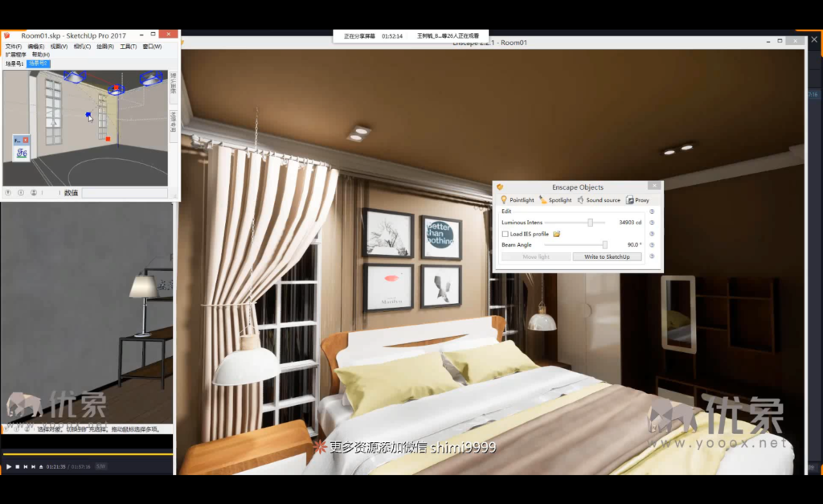Skip to next track in player
Screen dimensions: 823x504
33,466
